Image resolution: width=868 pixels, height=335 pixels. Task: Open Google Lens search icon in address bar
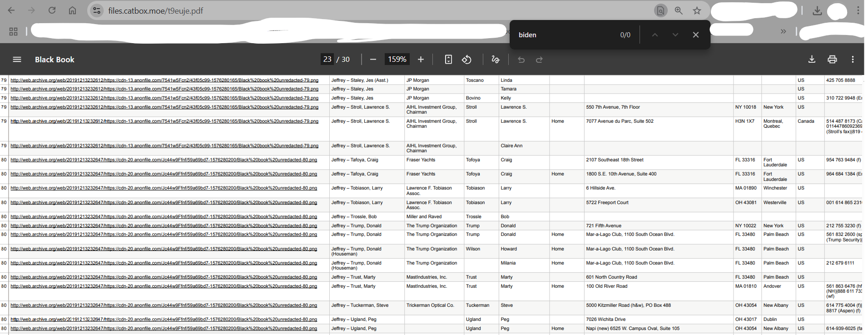click(x=660, y=10)
